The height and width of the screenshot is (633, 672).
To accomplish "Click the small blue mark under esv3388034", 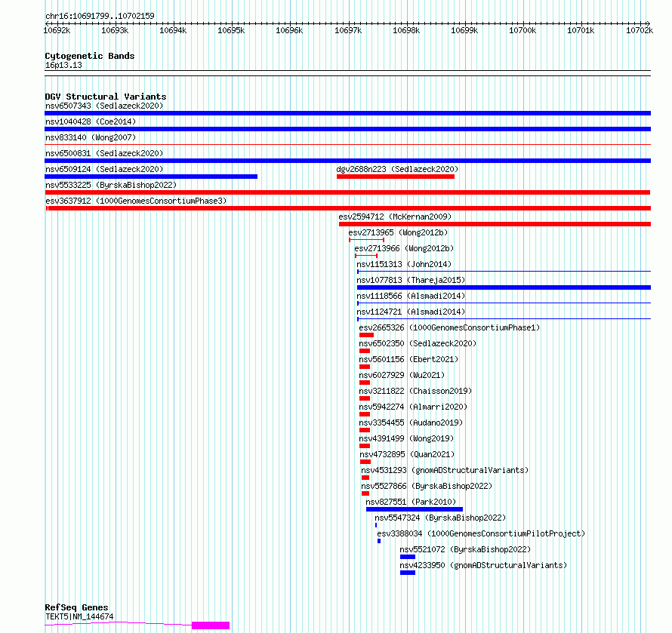I will [x=379, y=541].
